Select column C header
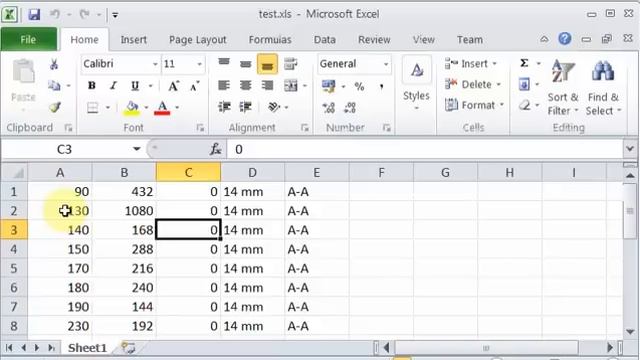This screenshot has height=360, width=640. [x=188, y=172]
